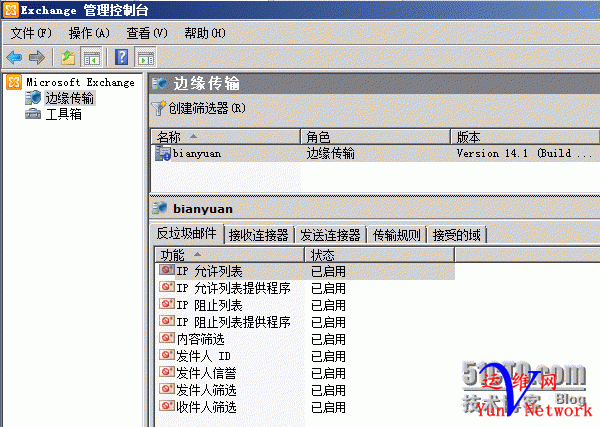Switch to the 反垃圾邮件 tab
The width and height of the screenshot is (600, 427).
pos(186,233)
